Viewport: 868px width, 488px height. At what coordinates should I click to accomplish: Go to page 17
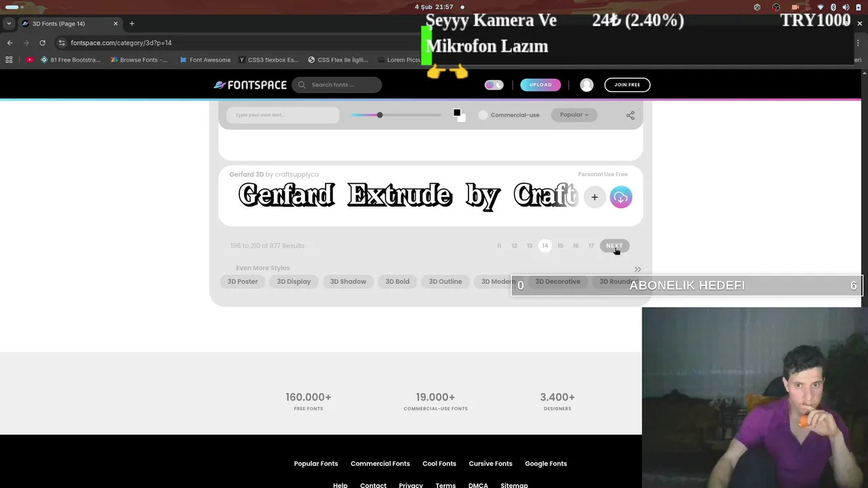click(591, 245)
